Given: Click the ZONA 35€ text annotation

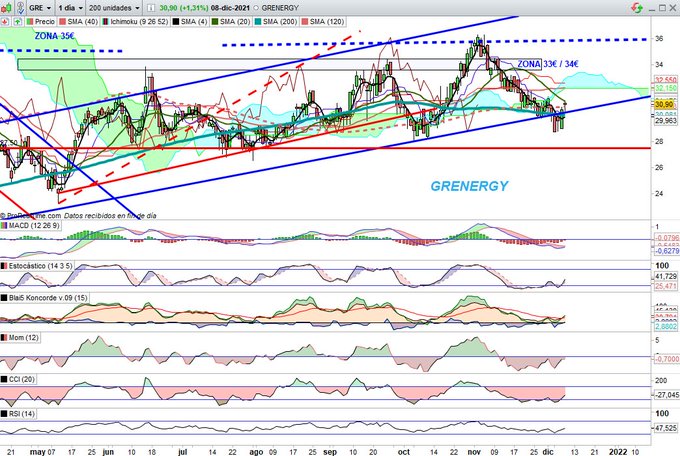Looking at the screenshot, I should pos(55,36).
